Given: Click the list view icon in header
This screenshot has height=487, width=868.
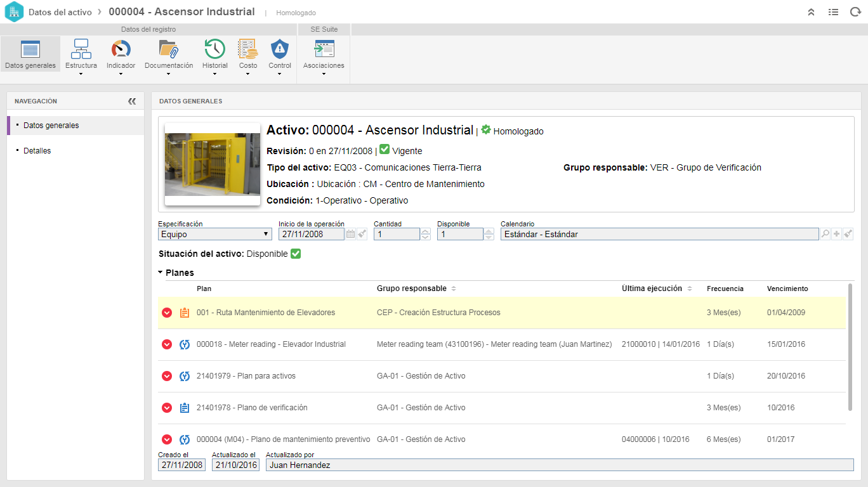Looking at the screenshot, I should point(833,12).
